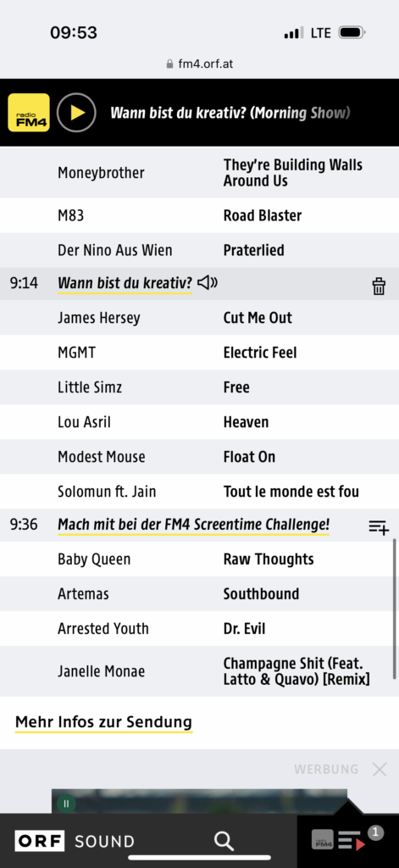This screenshot has width=399, height=868.
Task: Pause the advertisement video
Action: click(x=66, y=804)
